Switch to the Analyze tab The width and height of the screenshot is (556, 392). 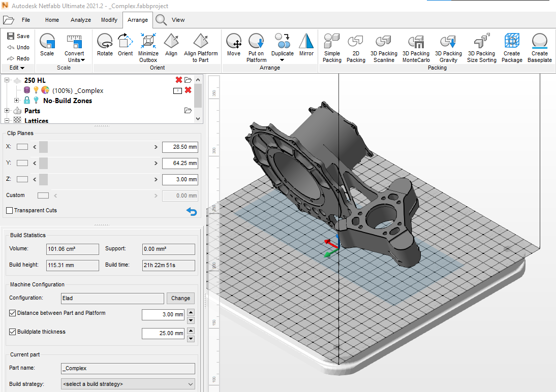[81, 20]
